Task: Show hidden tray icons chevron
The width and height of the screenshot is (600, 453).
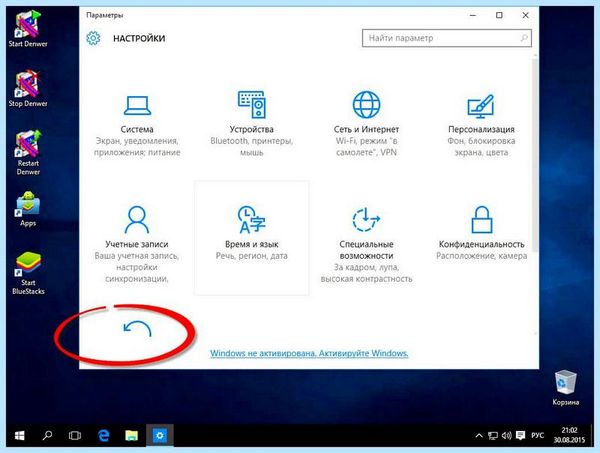Action: click(479, 435)
